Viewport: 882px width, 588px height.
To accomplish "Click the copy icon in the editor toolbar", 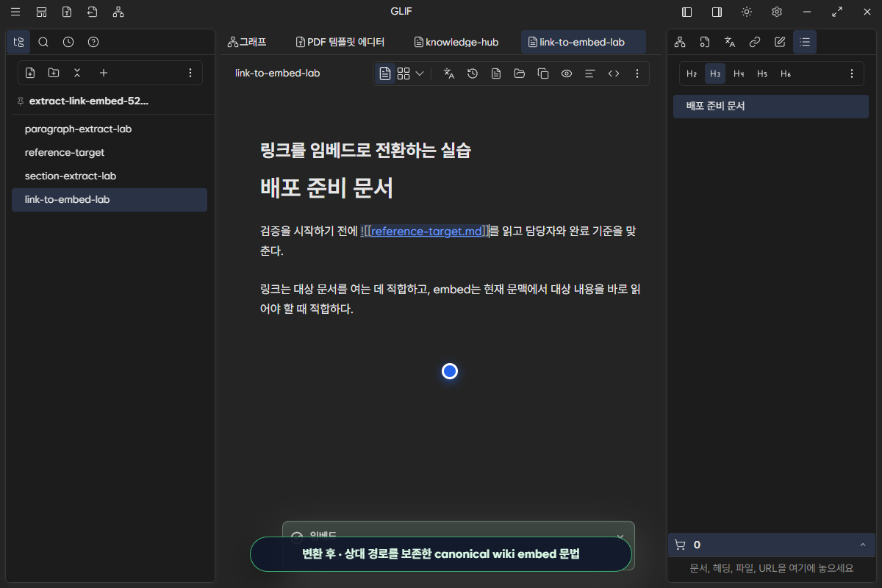I will [x=543, y=73].
